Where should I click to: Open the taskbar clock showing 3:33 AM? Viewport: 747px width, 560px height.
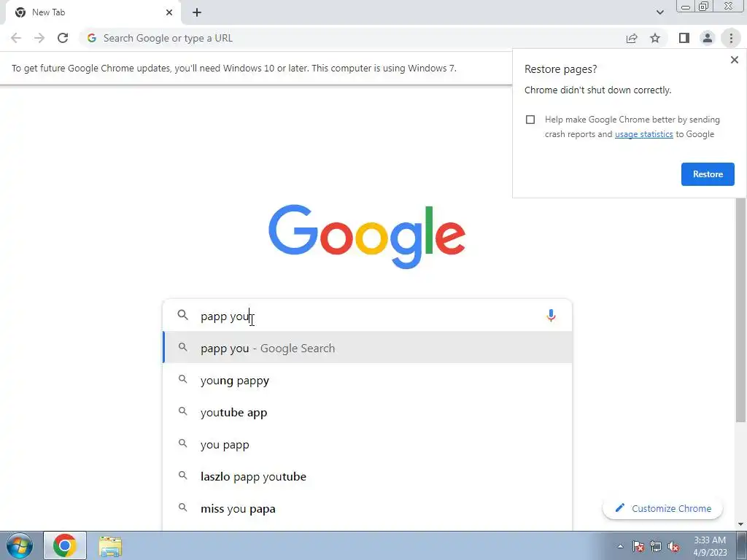tap(710, 546)
